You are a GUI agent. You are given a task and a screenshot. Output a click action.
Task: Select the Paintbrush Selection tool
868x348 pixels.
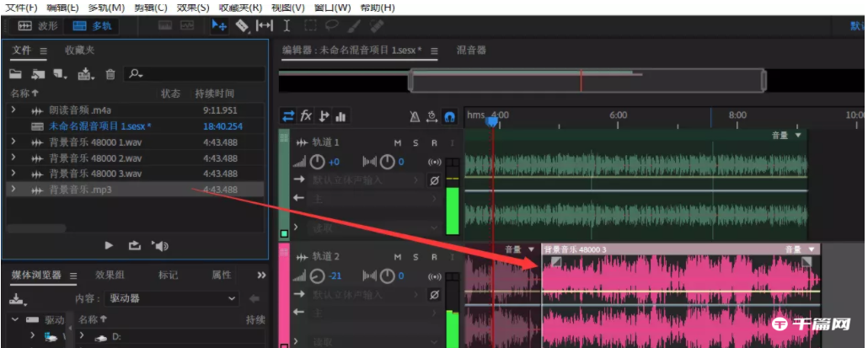pos(355,26)
